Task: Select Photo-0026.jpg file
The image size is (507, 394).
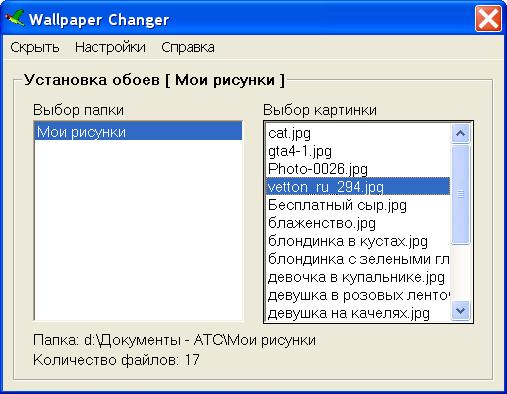Action: 358,169
